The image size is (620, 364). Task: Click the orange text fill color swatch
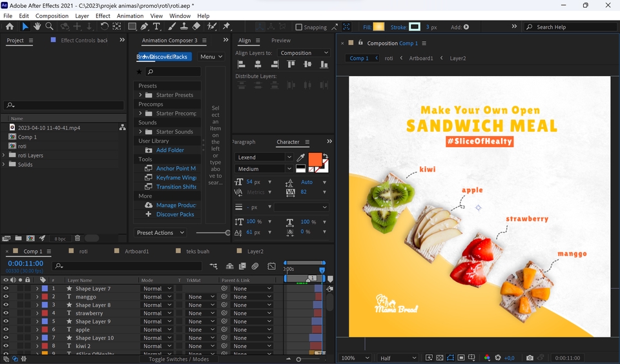(315, 159)
